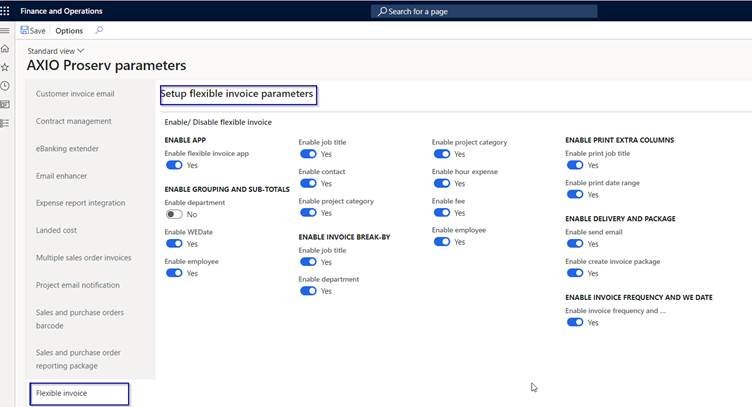The image size is (752, 407).
Task: Disable the Enable send email toggle
Action: [575, 243]
